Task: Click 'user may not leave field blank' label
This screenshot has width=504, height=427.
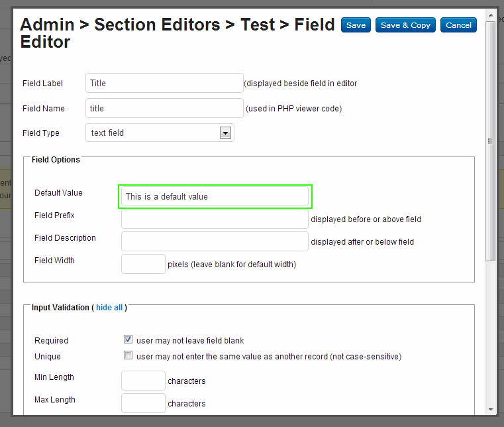Action: click(190, 340)
